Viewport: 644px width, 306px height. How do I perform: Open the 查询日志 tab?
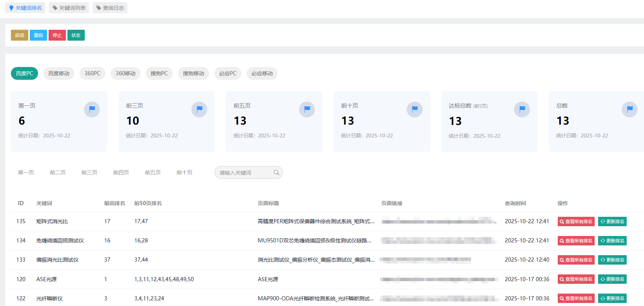click(110, 8)
